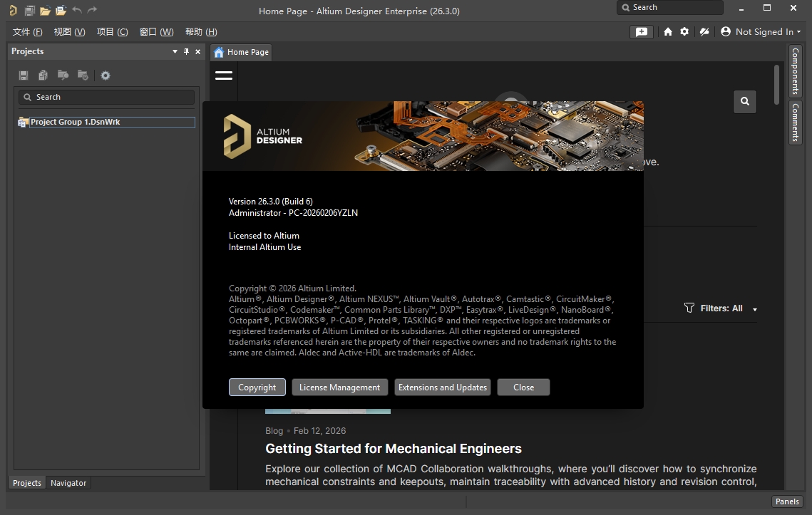Toggle comment visibility with crossed-out icon

point(704,31)
